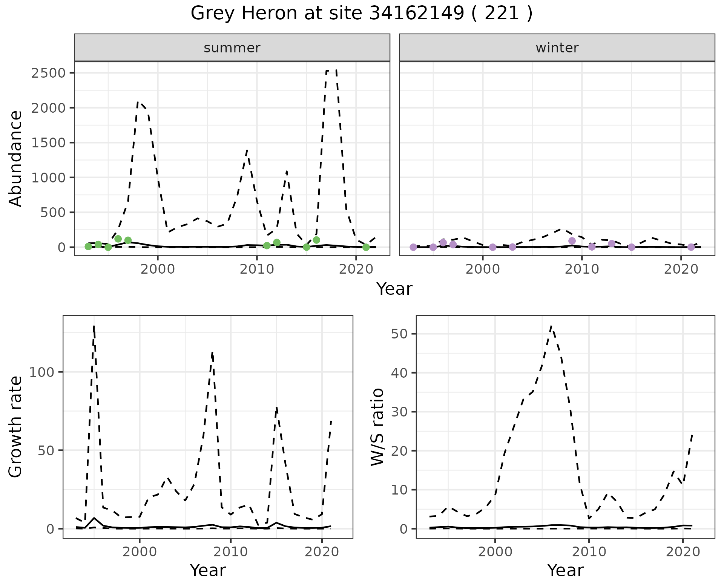
Task: Click the leftmost green point in summer panel
Action: click(x=88, y=247)
